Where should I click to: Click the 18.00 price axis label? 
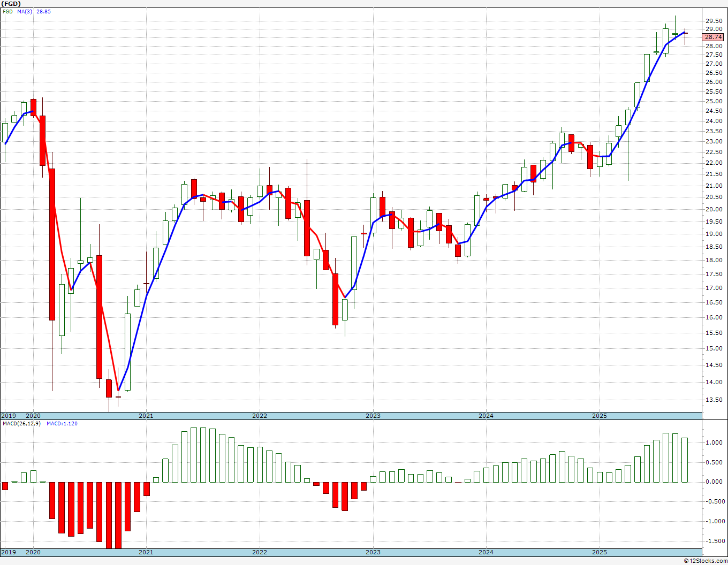click(714, 260)
